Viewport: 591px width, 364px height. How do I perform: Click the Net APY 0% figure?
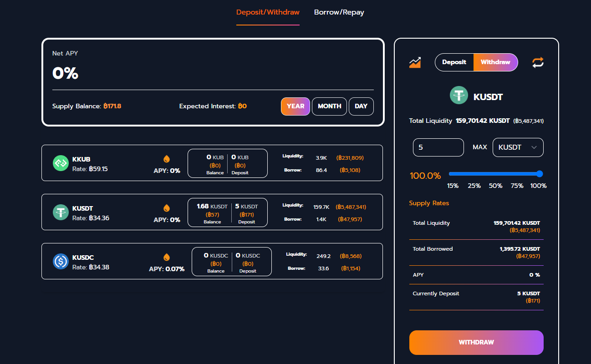(66, 73)
